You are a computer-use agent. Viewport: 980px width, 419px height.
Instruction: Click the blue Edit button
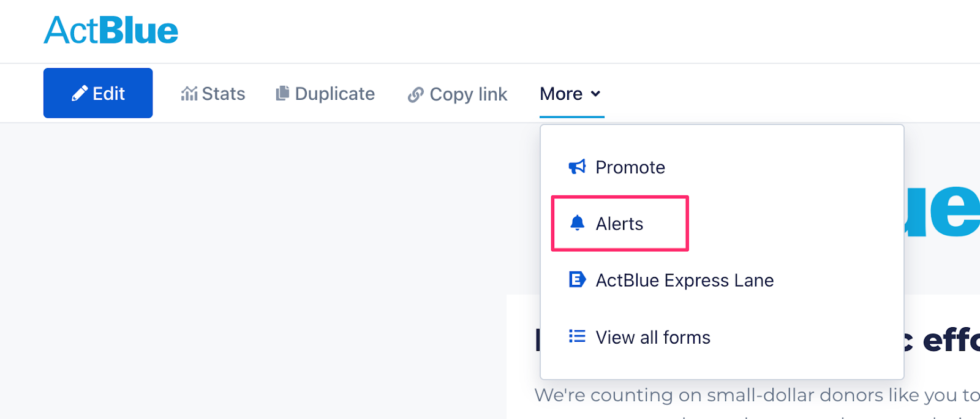[x=98, y=93]
